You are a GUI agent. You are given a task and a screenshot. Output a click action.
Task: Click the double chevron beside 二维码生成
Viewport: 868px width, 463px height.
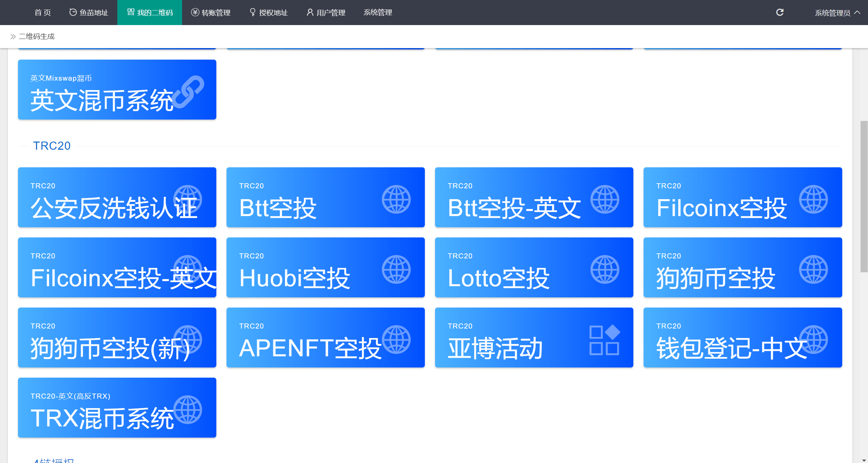pos(13,37)
